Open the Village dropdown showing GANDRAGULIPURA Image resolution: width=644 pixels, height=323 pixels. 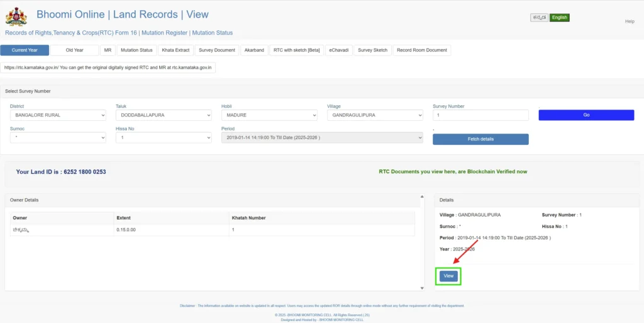click(x=375, y=115)
